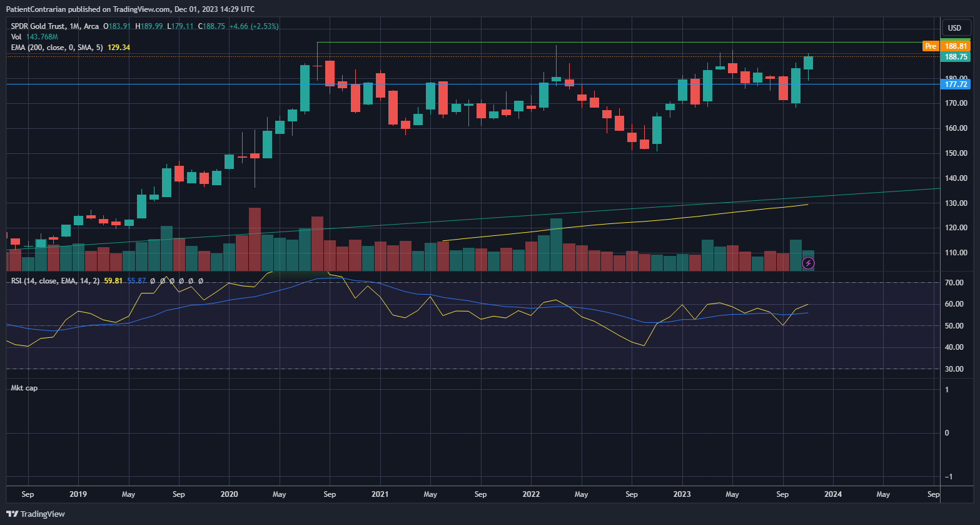The height and width of the screenshot is (525, 980).
Task: Click the blue 177.72 horizontal line price tag
Action: [x=956, y=84]
